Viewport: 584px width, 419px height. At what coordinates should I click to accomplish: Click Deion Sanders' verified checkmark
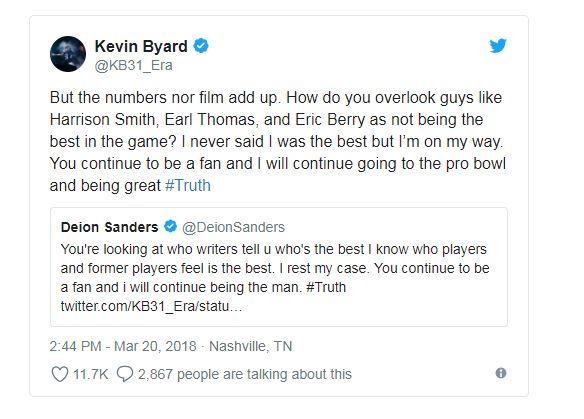click(x=170, y=226)
